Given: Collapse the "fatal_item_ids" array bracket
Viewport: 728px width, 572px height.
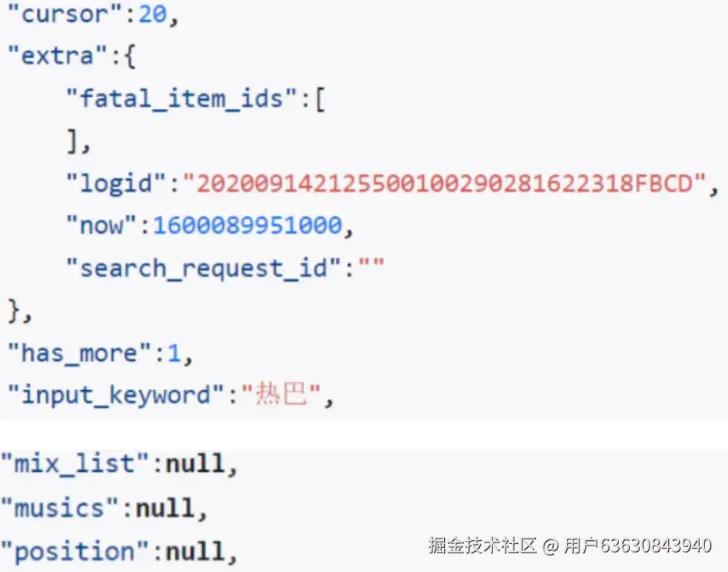Looking at the screenshot, I should (320, 100).
